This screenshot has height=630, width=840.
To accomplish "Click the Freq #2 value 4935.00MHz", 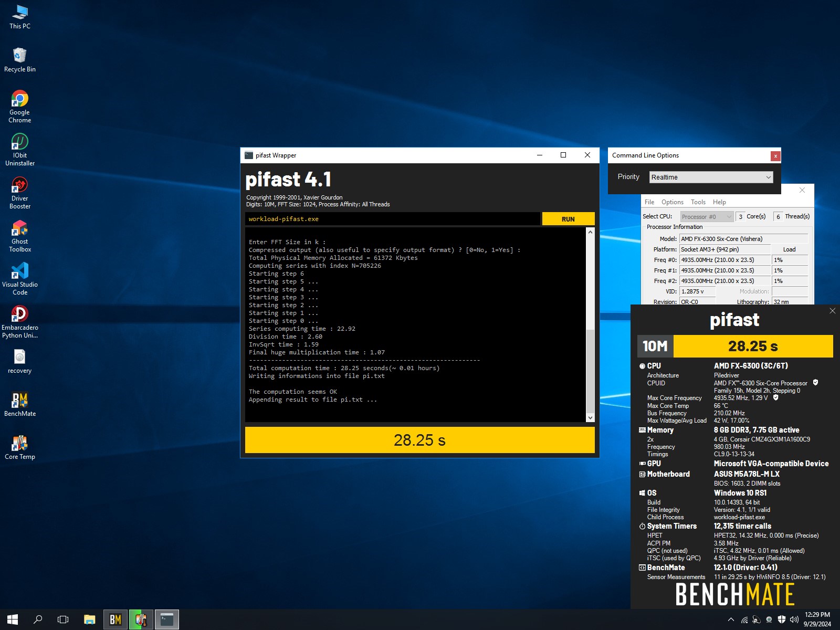I will (725, 281).
